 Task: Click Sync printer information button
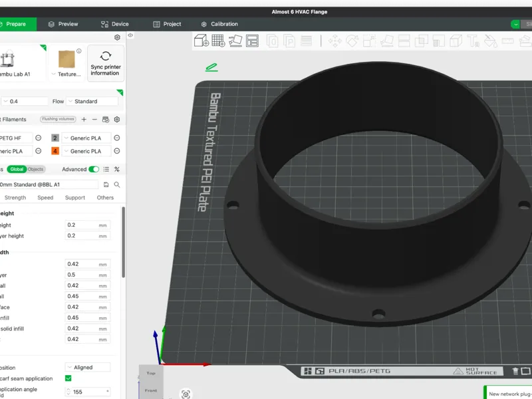pos(106,63)
